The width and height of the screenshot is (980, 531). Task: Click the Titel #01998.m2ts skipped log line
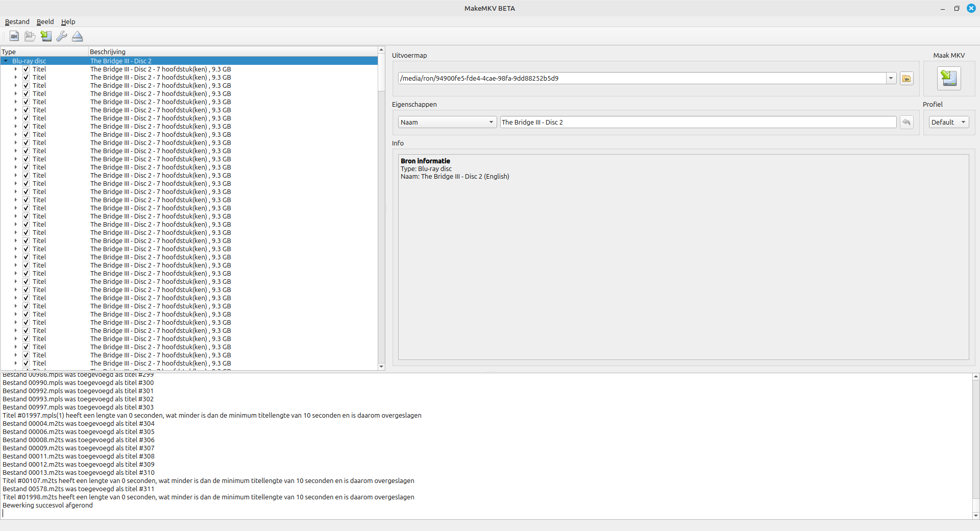[208, 497]
